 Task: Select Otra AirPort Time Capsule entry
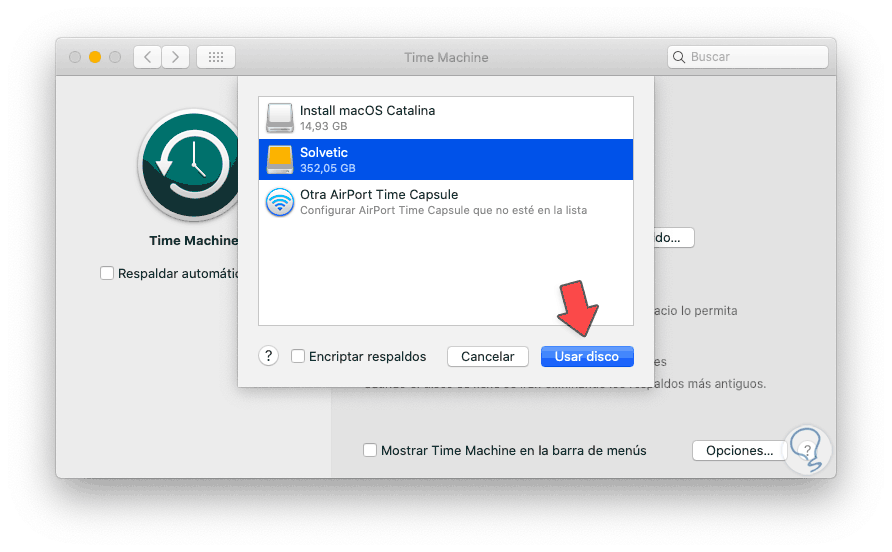click(x=446, y=202)
